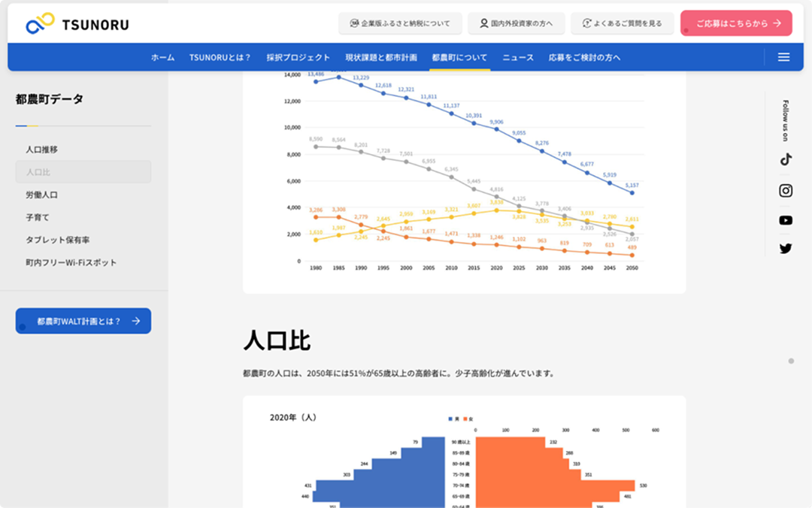Click the population description sentence about 2050年
Screen dimensions: 812x508
(x=400, y=373)
